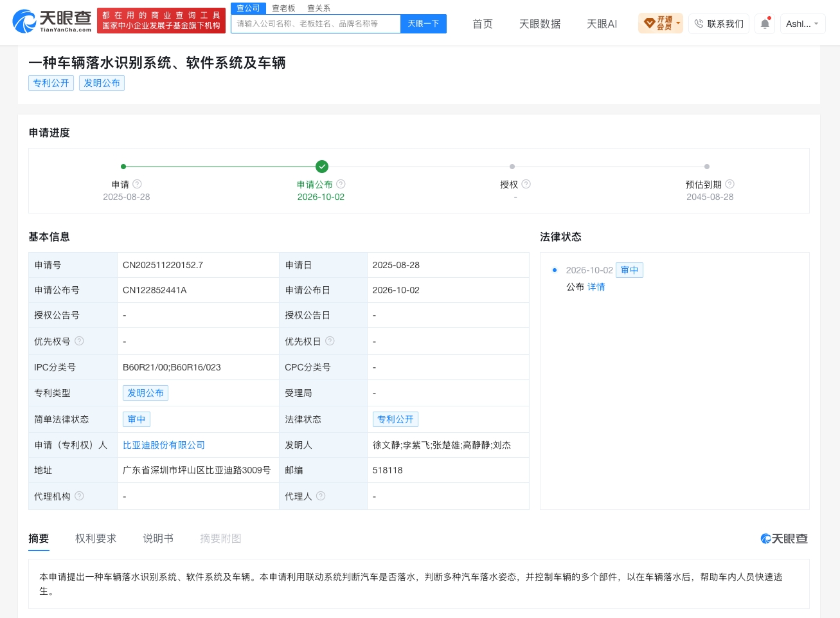Click the 发明公布 tag under title

click(102, 83)
